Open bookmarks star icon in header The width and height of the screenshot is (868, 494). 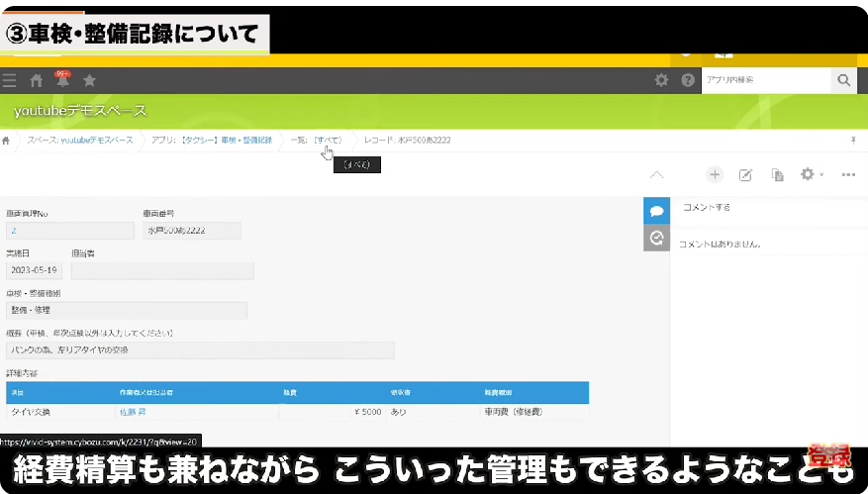click(x=89, y=80)
